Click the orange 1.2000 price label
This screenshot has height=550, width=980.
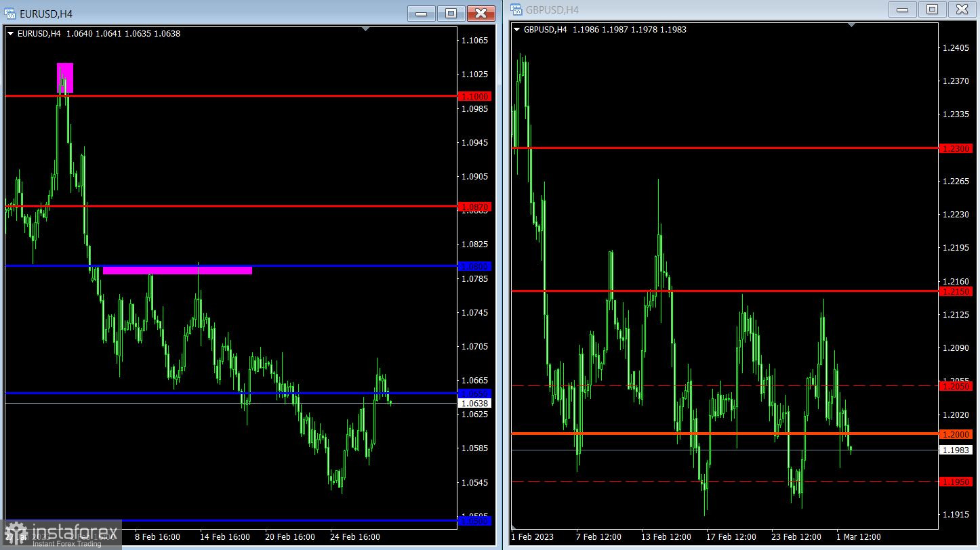956,434
